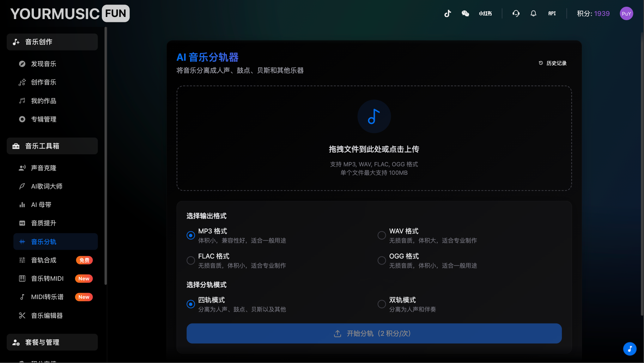
Task: Open notifications bell icon
Action: click(533, 13)
